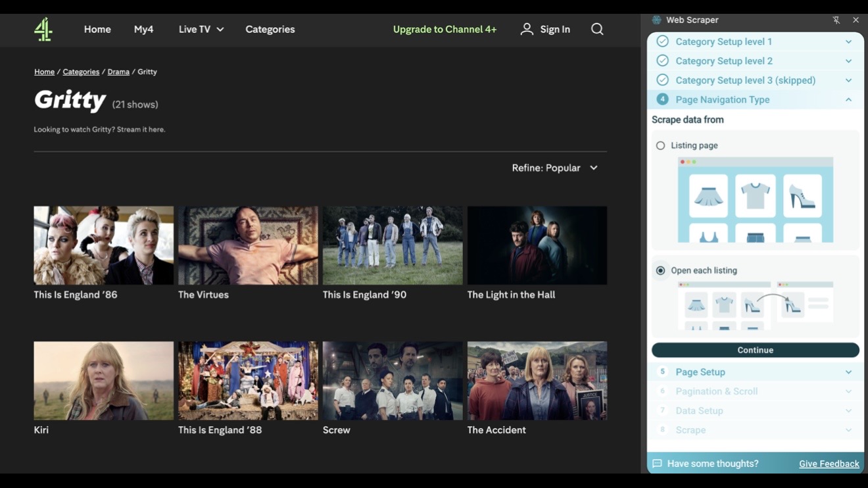Click the feedback speech bubble icon
The height and width of the screenshot is (488, 868).
coord(657,464)
